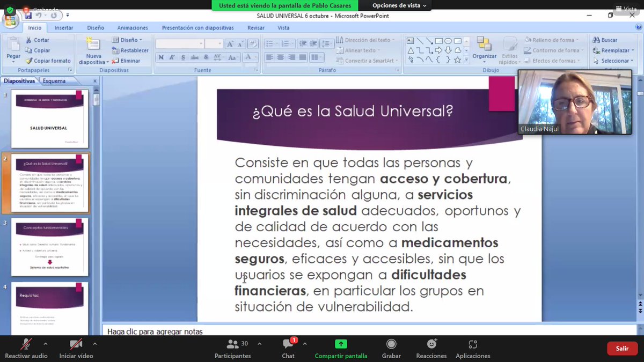Click Copiar in the Portapapeles group
Image resolution: width=644 pixels, height=362 pixels.
[37, 50]
